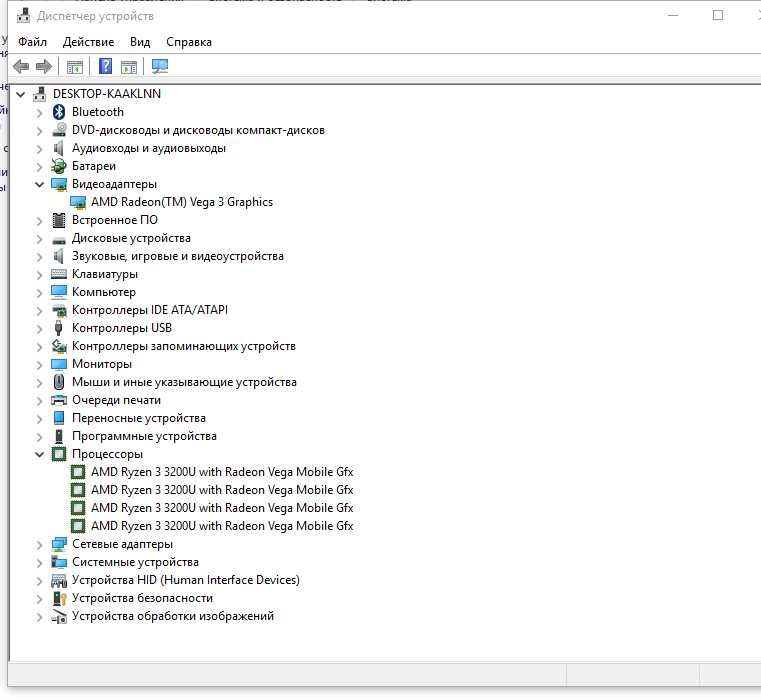The height and width of the screenshot is (700, 761).
Task: Click the Процессоры chip icon
Action: 59,454
